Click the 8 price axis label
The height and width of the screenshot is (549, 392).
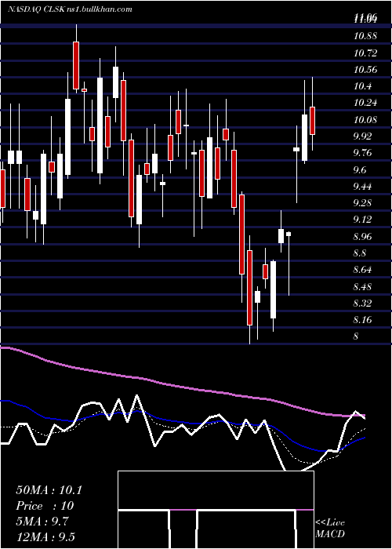pos(356,336)
